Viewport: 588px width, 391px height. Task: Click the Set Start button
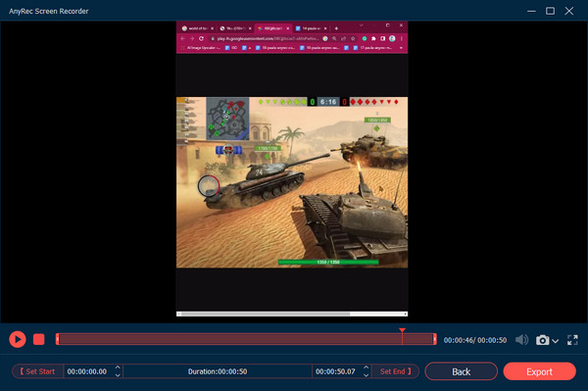[37, 371]
